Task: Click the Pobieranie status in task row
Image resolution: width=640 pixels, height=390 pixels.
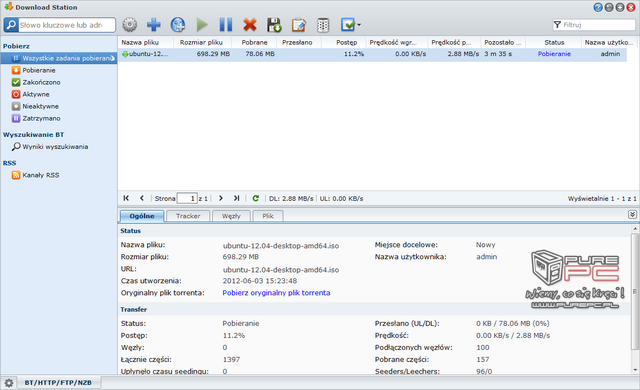Action: tap(554, 54)
